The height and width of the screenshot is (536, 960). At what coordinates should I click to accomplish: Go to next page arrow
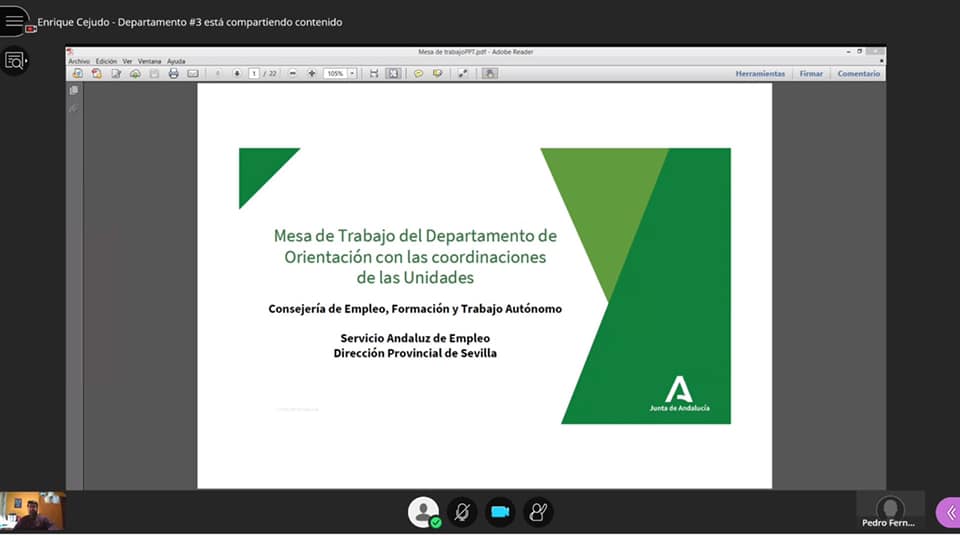237,74
